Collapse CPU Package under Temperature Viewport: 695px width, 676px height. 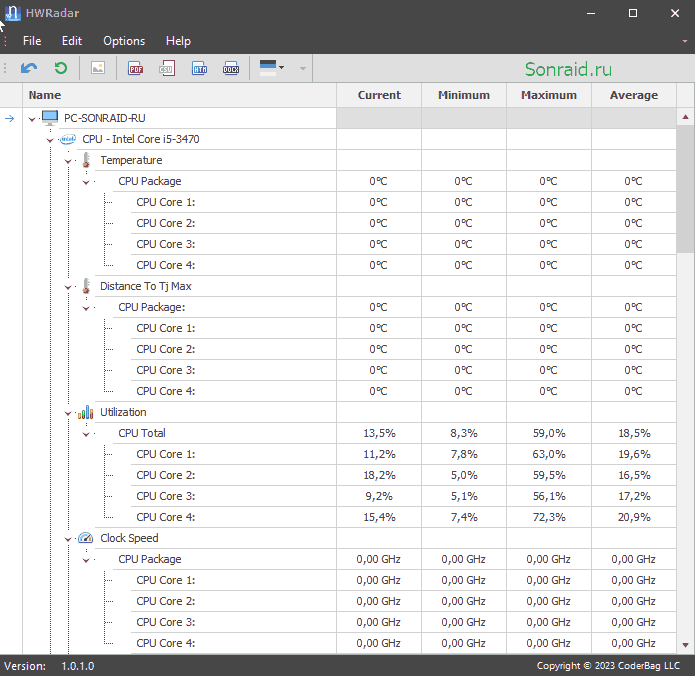(86, 182)
